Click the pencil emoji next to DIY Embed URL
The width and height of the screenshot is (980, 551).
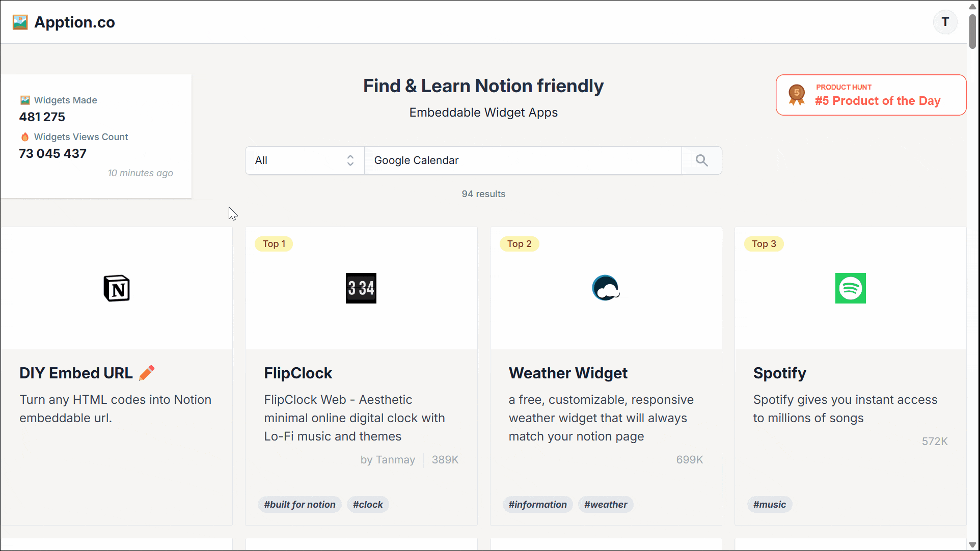[147, 373]
